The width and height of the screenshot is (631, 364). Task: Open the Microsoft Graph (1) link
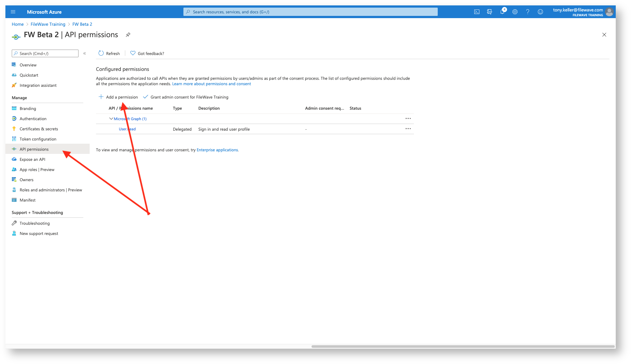click(x=130, y=119)
